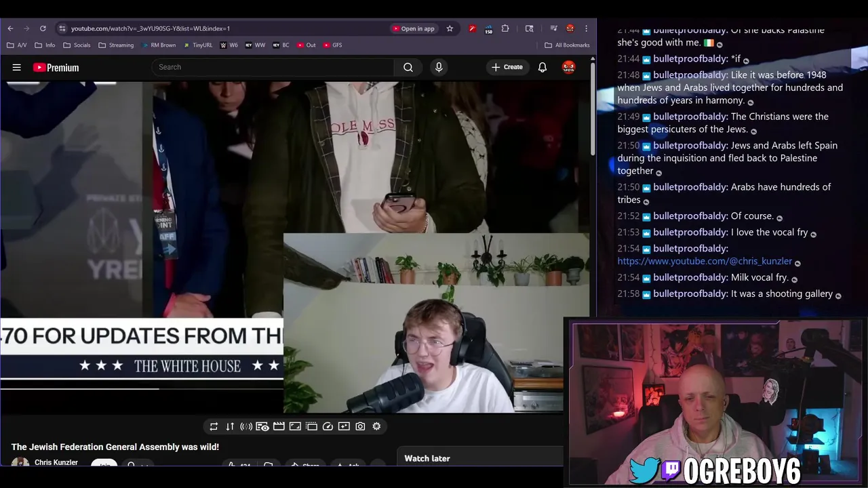
Task: Open the Chrome profile avatar
Action: [x=570, y=28]
